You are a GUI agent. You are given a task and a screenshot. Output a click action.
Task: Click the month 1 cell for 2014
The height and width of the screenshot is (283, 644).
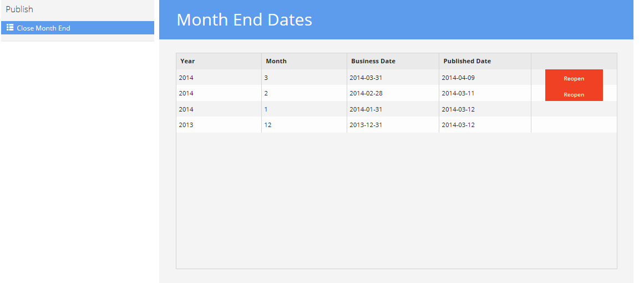pos(305,109)
